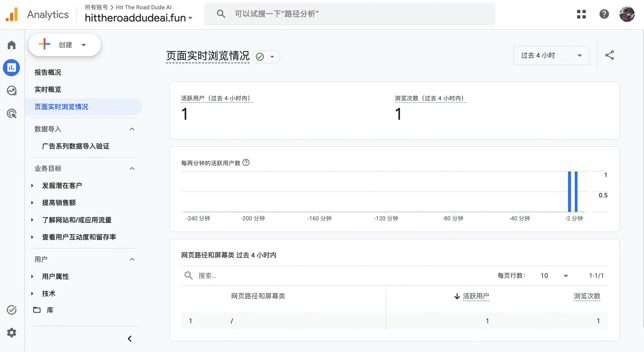Expand 提高销售额 tree item
The width and height of the screenshot is (644, 352).
(32, 203)
